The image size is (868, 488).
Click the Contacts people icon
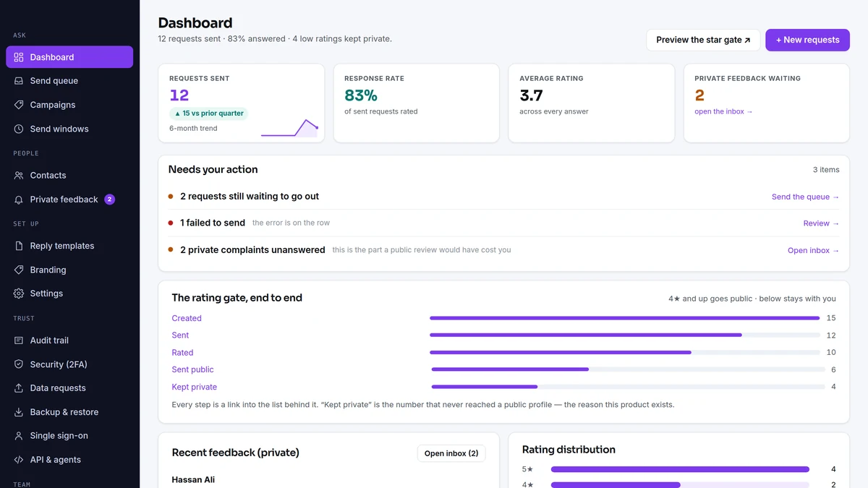(x=19, y=176)
